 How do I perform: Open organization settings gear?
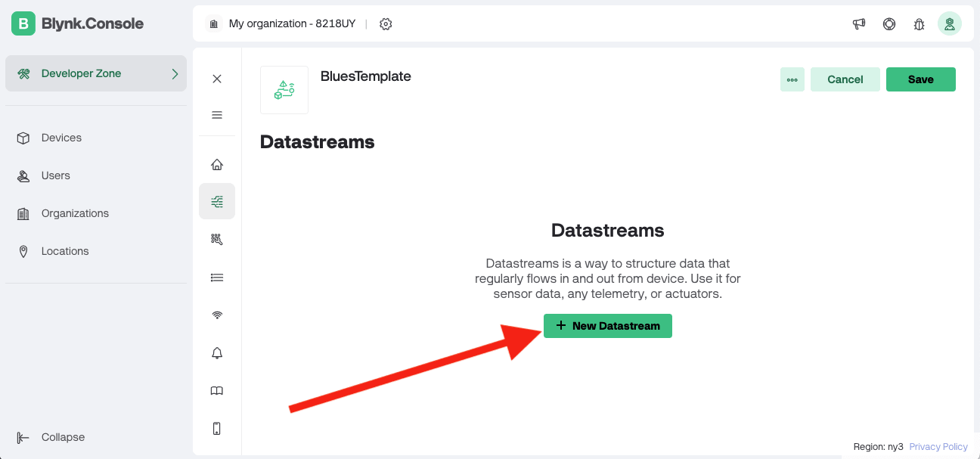(386, 24)
